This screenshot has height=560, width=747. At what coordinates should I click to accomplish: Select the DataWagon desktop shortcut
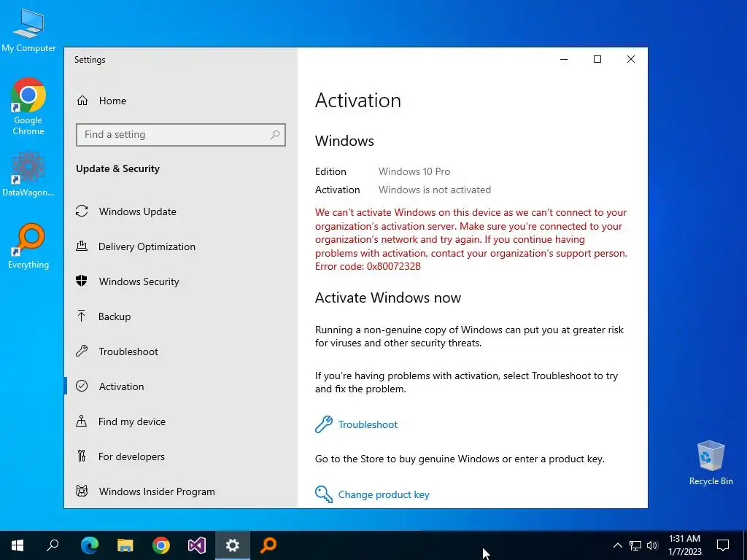[x=28, y=174]
